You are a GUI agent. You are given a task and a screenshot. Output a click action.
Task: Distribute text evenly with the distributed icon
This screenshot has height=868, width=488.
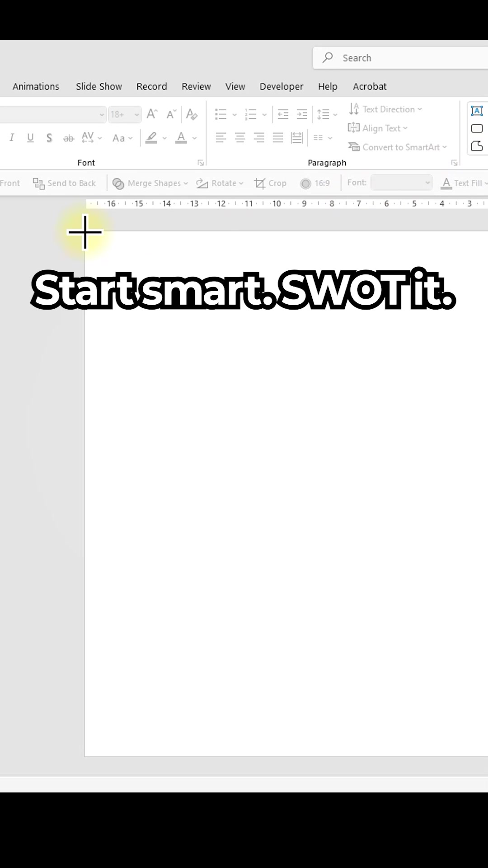[x=297, y=137]
